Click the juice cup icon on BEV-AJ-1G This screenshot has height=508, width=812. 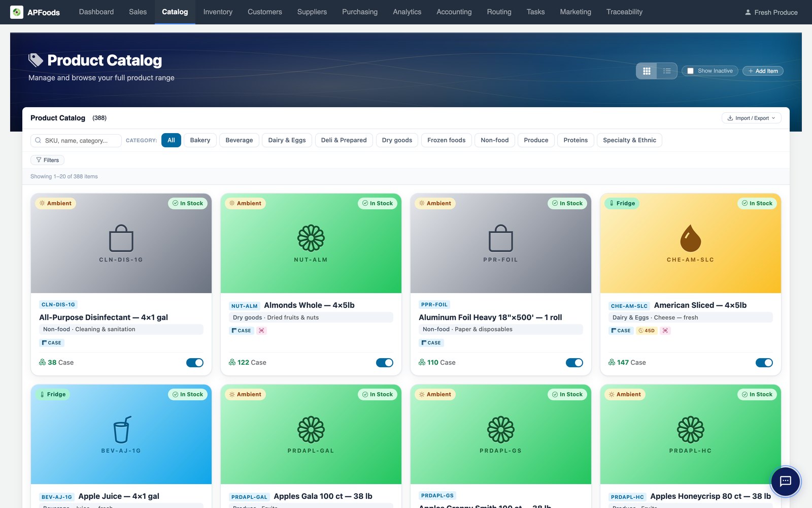pyautogui.click(x=121, y=429)
